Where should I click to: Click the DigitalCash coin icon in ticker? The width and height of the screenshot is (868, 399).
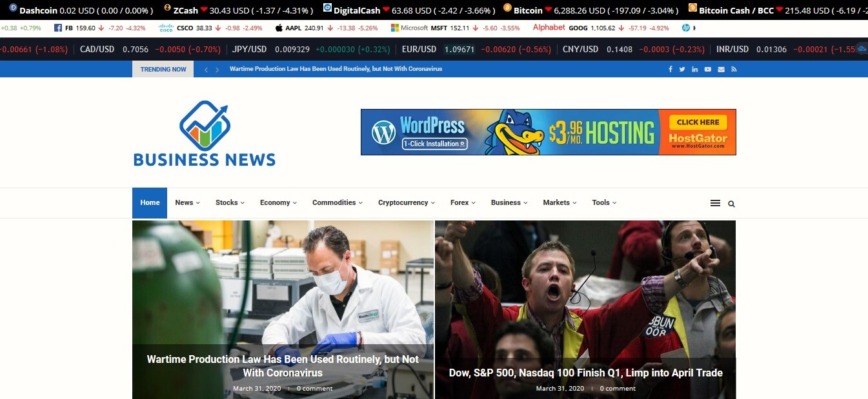coord(327,8)
